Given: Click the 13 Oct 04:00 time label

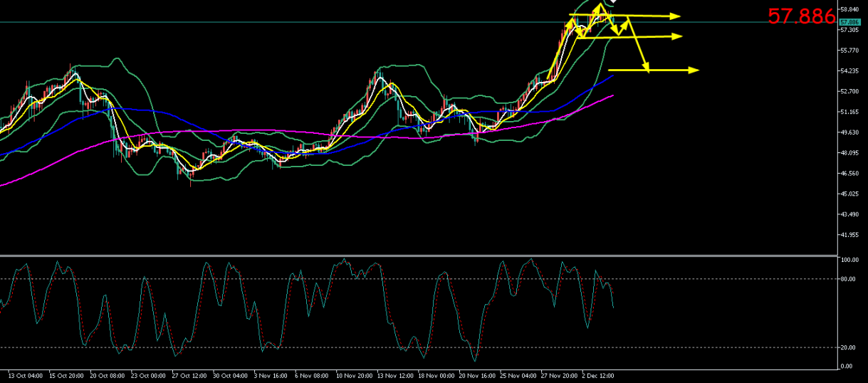Looking at the screenshot, I should (26, 374).
